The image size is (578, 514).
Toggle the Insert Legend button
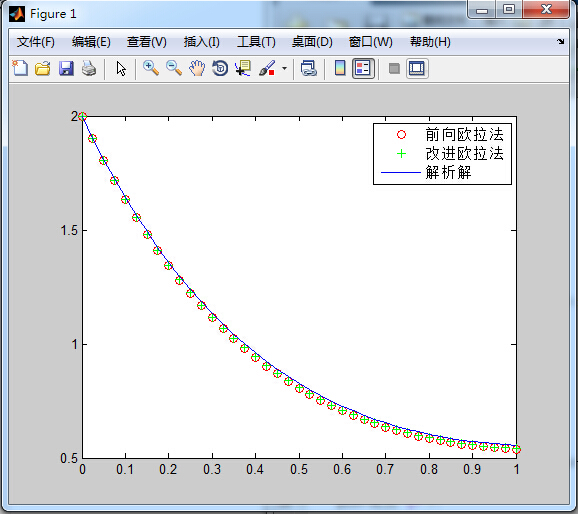click(x=363, y=69)
